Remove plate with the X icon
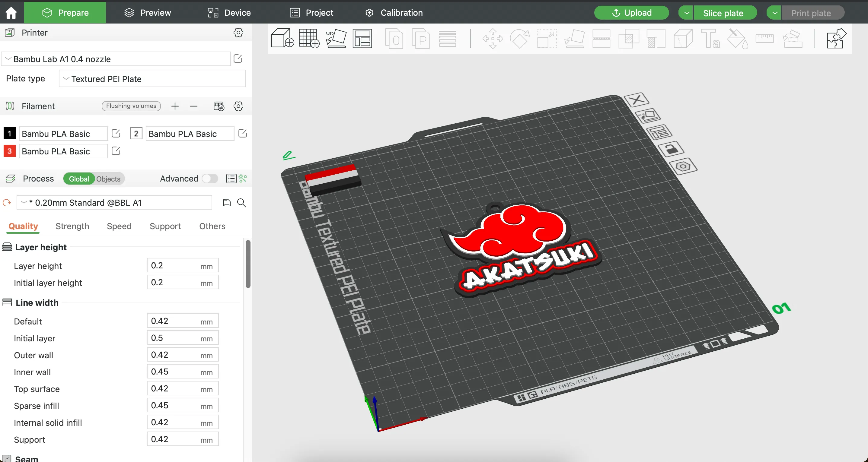This screenshot has width=868, height=462. click(637, 100)
